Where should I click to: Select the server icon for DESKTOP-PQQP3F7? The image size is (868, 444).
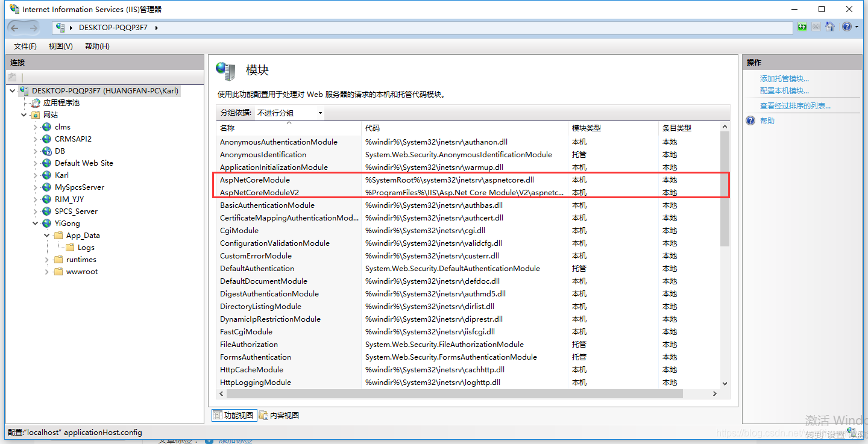pyautogui.click(x=24, y=90)
